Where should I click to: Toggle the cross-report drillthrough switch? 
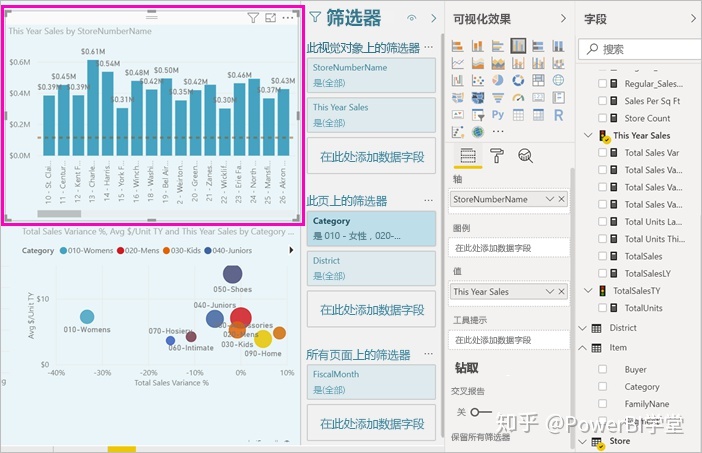[481, 412]
